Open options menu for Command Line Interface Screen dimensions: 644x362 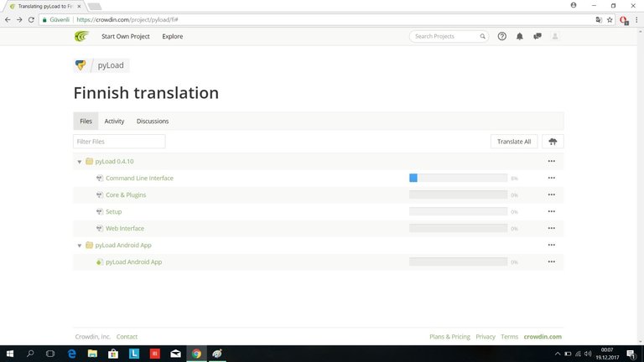click(552, 178)
